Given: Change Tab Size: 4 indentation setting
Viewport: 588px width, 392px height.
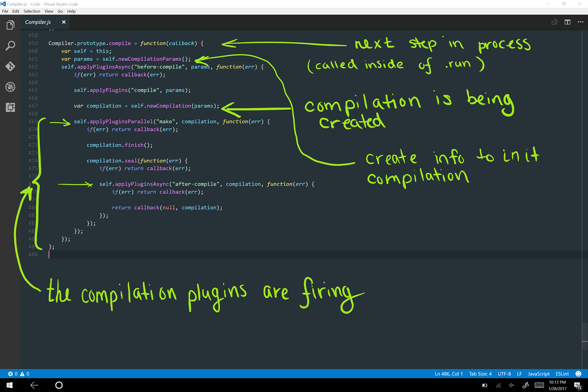Looking at the screenshot, I should click(480, 374).
